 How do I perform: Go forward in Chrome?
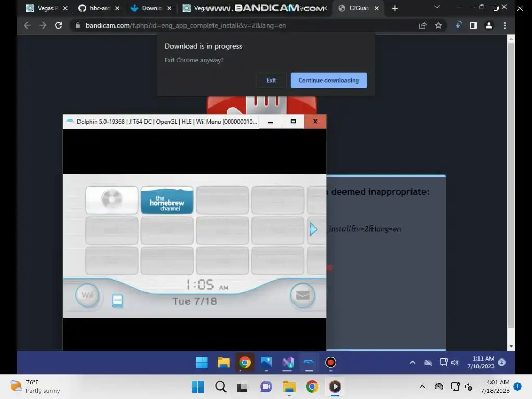[43, 25]
